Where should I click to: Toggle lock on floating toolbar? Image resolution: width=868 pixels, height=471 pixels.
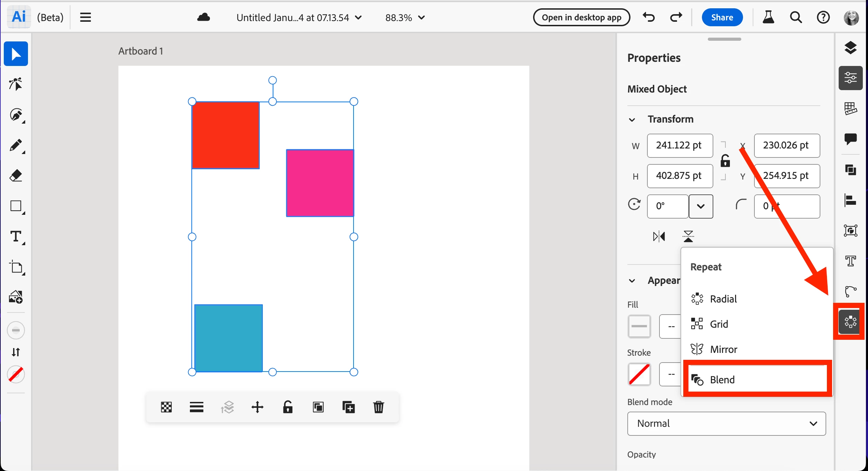pos(288,407)
